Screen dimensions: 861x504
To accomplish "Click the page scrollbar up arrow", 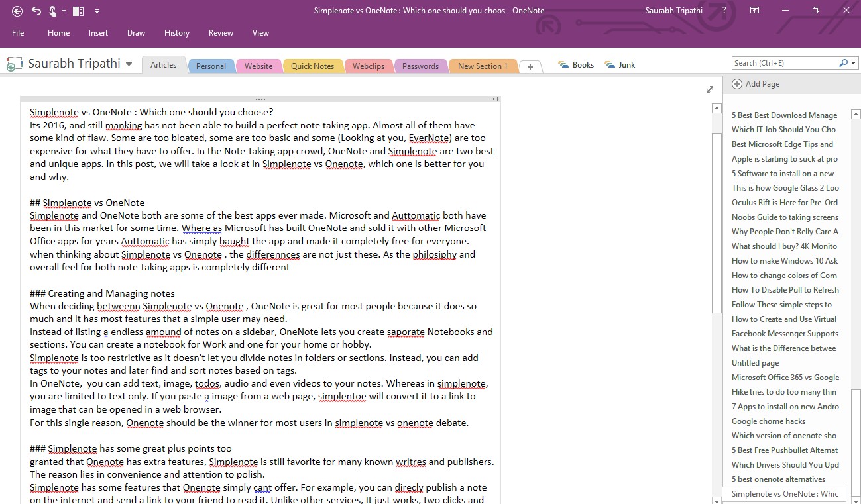I will 717,108.
